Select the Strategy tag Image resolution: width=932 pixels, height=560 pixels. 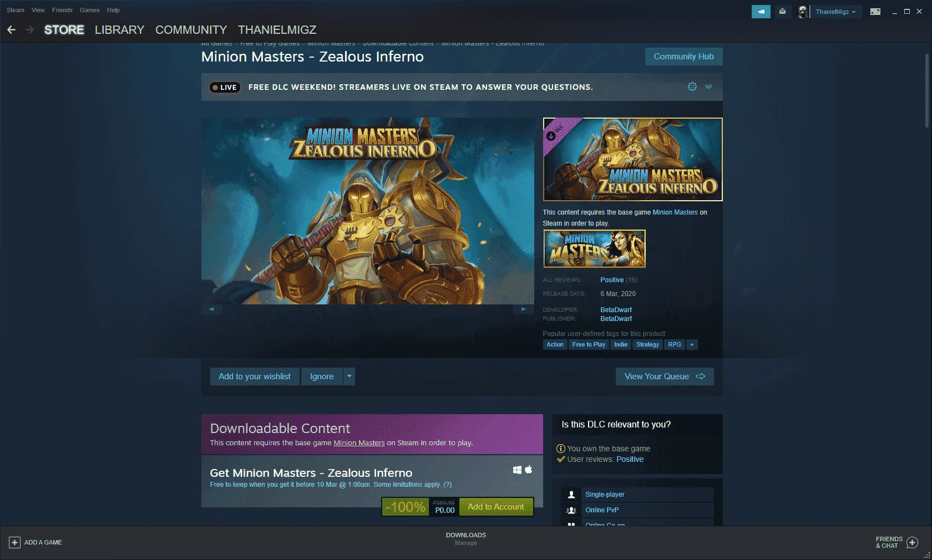coord(647,345)
